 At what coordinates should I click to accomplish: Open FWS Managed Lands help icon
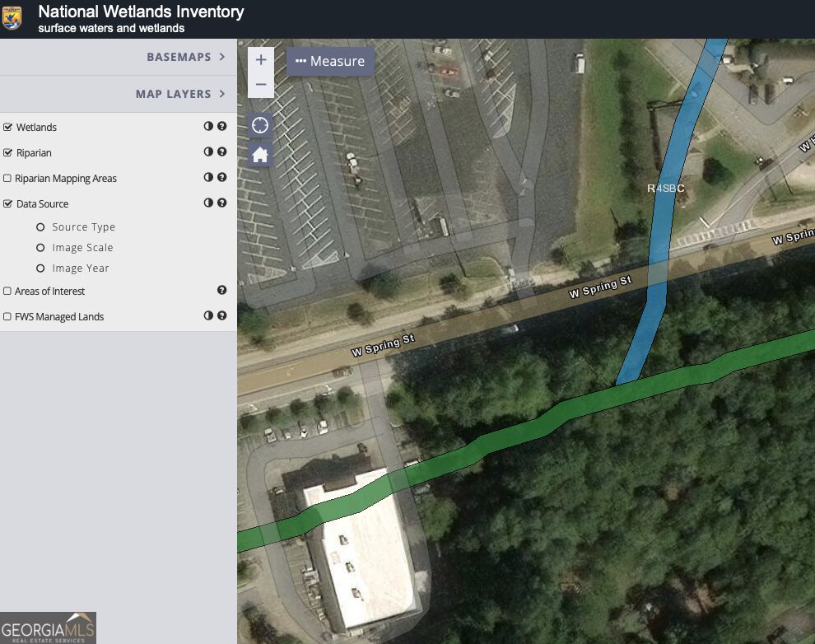(x=222, y=315)
